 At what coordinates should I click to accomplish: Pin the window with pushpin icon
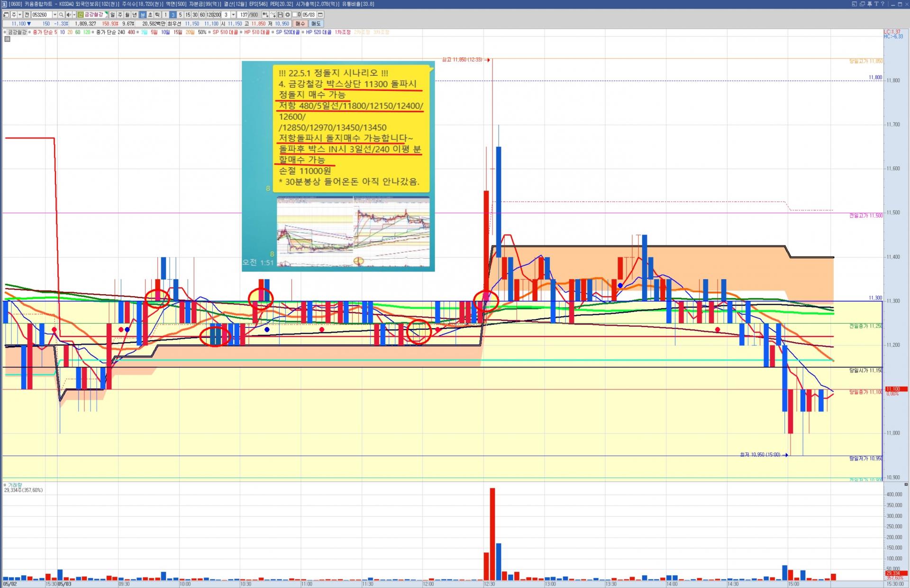tap(870, 4)
